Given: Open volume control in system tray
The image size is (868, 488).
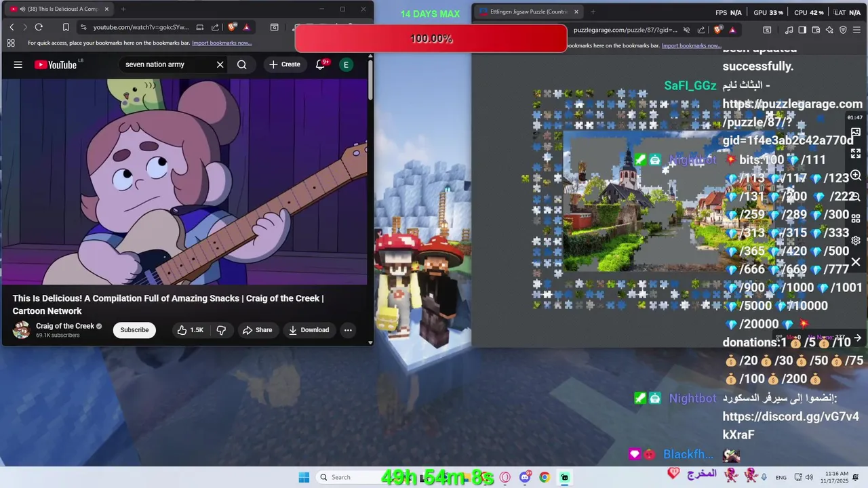Looking at the screenshot, I should (x=810, y=477).
